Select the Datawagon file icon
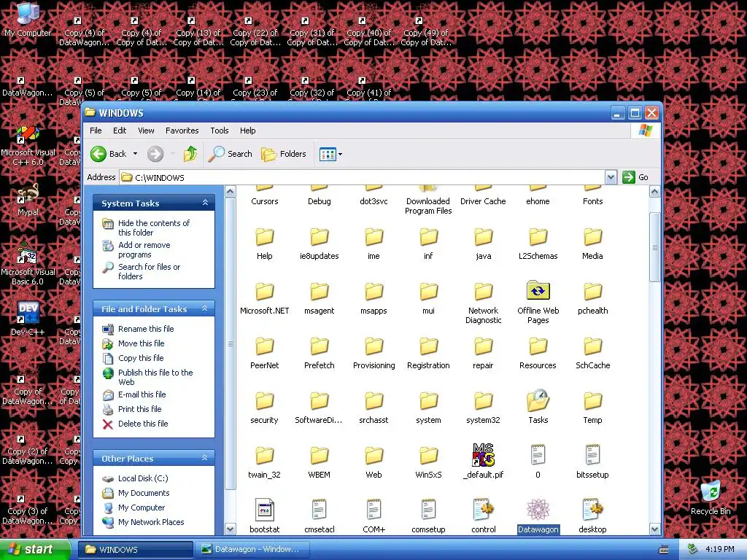 point(538,510)
